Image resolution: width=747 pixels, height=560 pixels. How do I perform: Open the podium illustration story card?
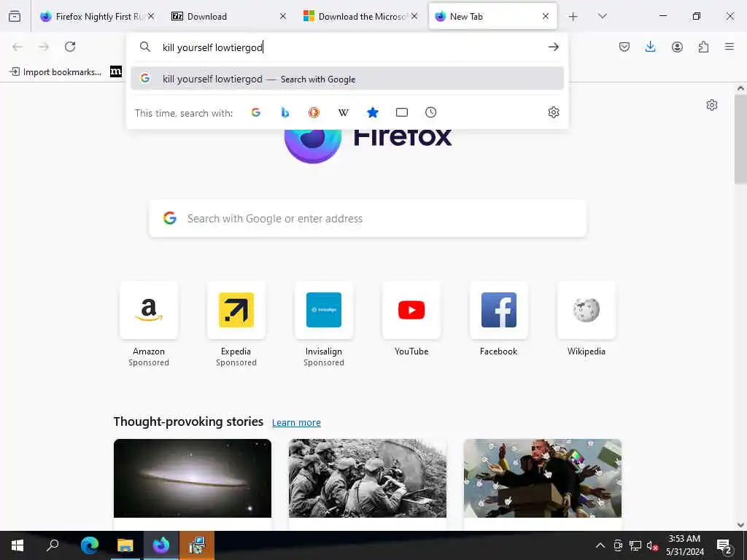[543, 478]
